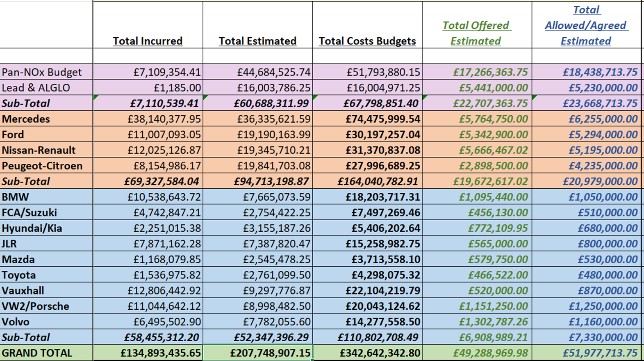
Task: Select the FCA/Suzuki row label
Action: click(x=46, y=212)
